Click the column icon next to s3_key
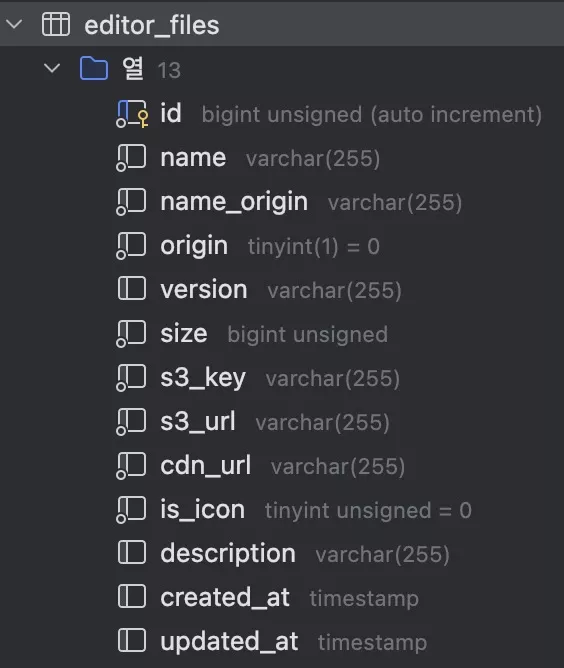This screenshot has width=564, height=668. (131, 378)
